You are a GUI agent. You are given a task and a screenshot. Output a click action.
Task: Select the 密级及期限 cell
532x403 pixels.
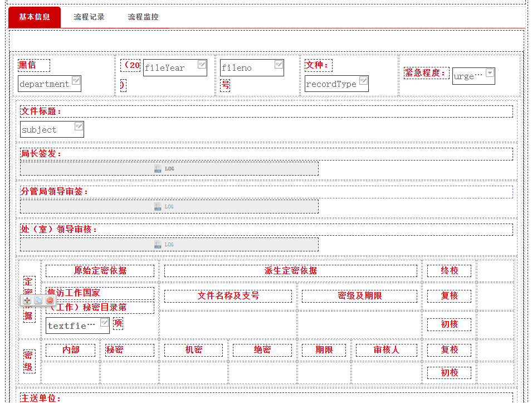pos(359,296)
